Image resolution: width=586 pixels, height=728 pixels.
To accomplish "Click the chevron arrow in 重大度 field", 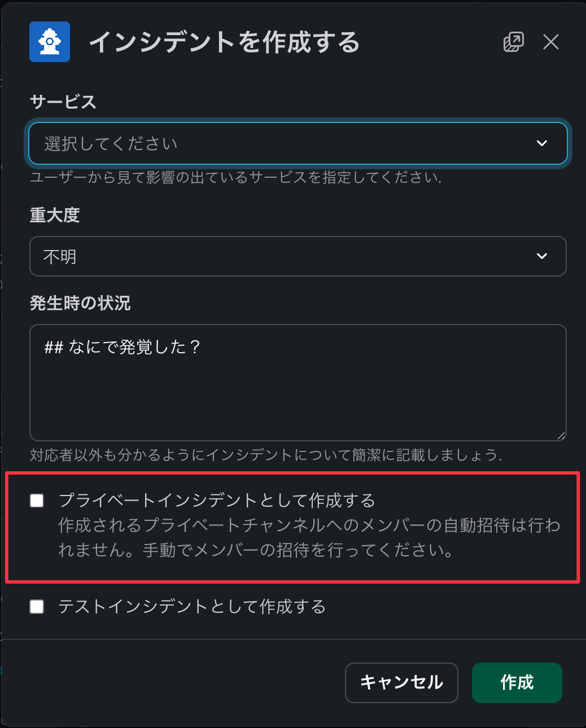I will click(x=542, y=256).
